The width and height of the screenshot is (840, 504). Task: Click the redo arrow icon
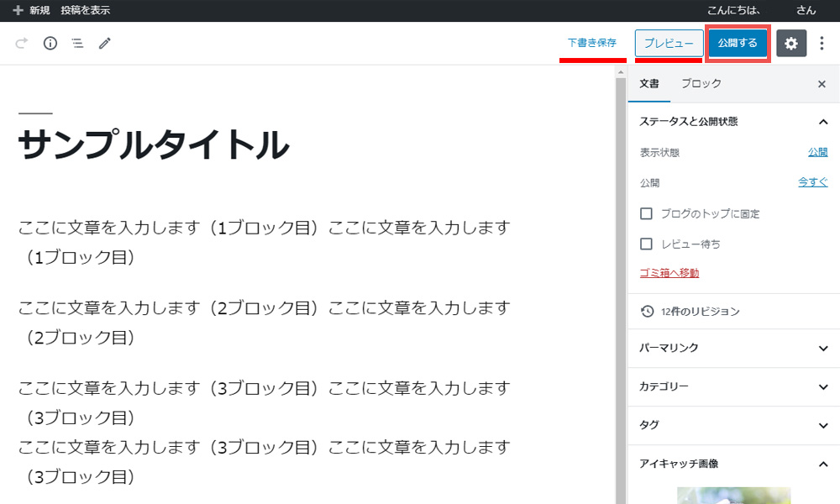point(22,43)
